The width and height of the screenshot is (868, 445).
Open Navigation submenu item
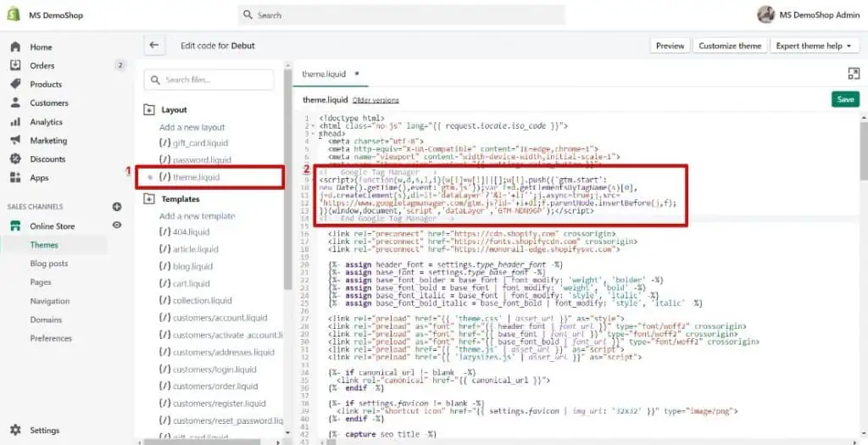point(50,301)
